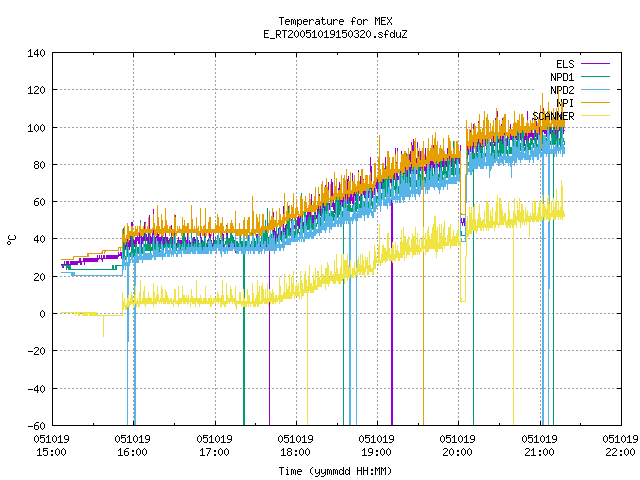Screen dimensions: 640x480
Task: Click the y-axis label 60
Action: (39, 202)
